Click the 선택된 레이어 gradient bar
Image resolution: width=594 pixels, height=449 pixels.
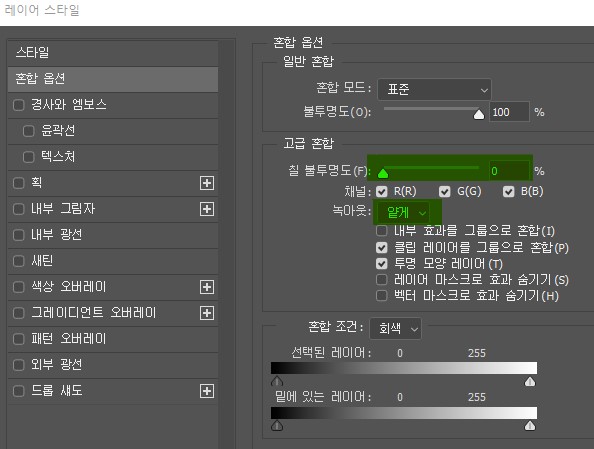click(x=404, y=368)
